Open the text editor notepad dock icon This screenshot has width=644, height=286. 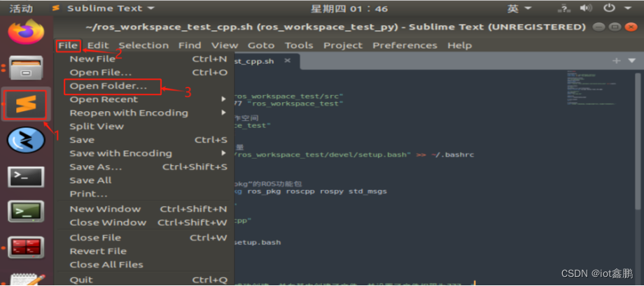[27, 278]
